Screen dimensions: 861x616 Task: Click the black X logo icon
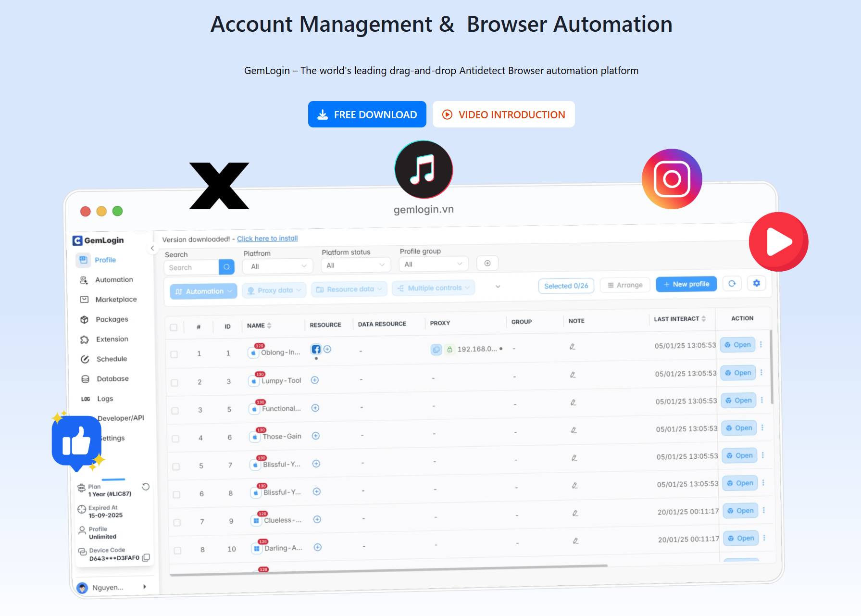point(219,186)
